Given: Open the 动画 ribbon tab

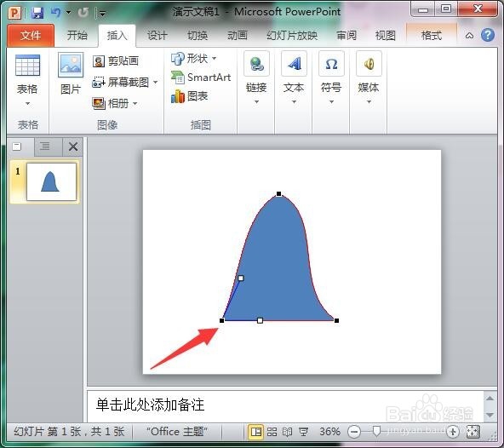Looking at the screenshot, I should click(238, 36).
